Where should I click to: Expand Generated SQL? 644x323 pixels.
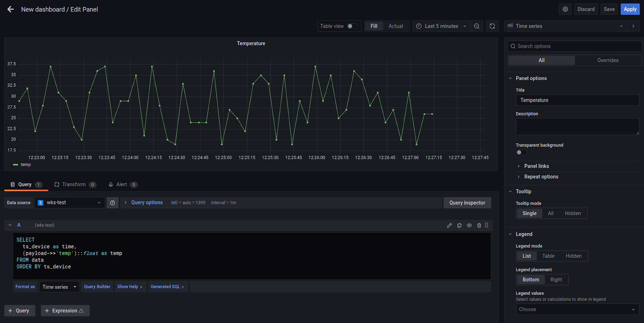pyautogui.click(x=167, y=287)
